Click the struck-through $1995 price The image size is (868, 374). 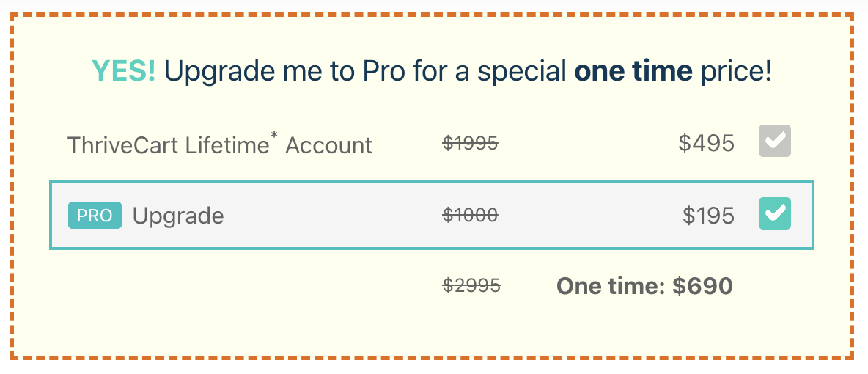471,144
